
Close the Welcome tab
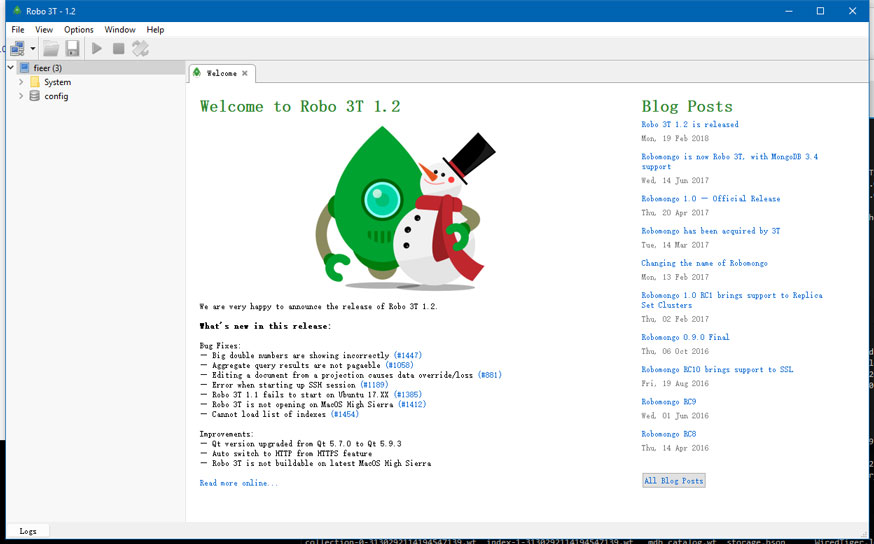[245, 73]
